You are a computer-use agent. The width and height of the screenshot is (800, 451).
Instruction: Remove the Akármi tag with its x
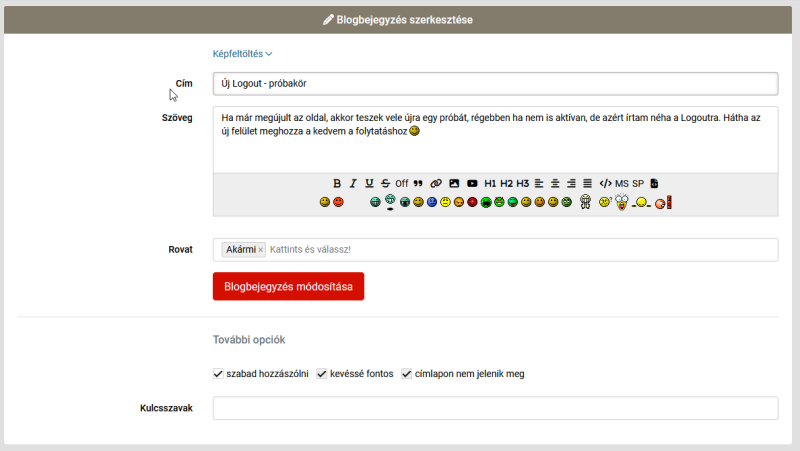(x=261, y=249)
